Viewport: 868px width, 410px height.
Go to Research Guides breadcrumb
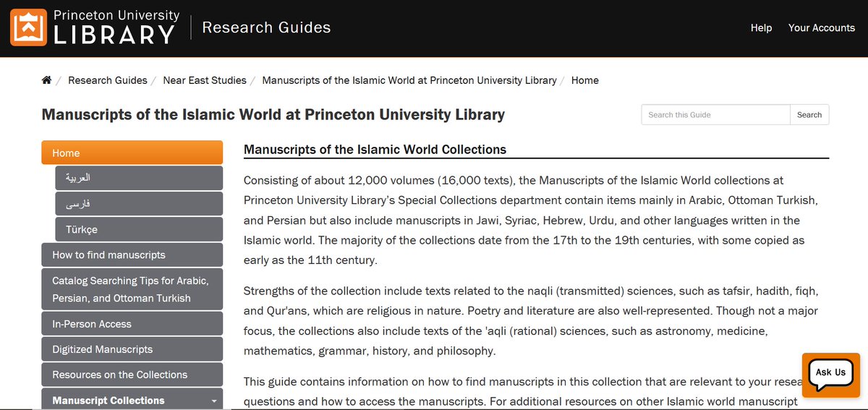[x=108, y=80]
